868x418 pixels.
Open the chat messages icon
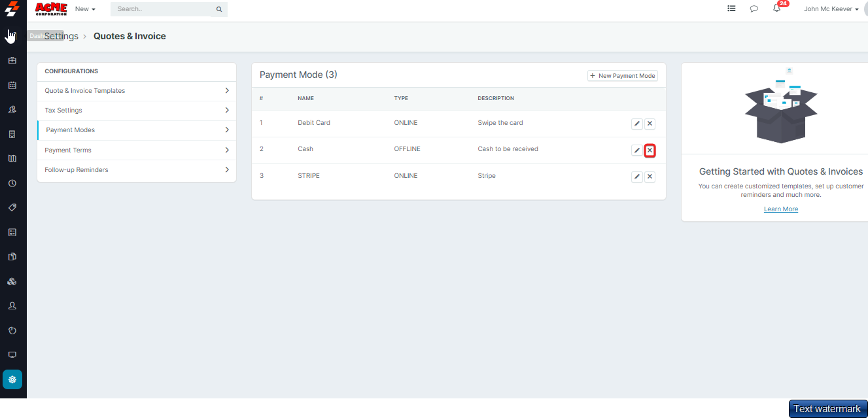tap(754, 9)
